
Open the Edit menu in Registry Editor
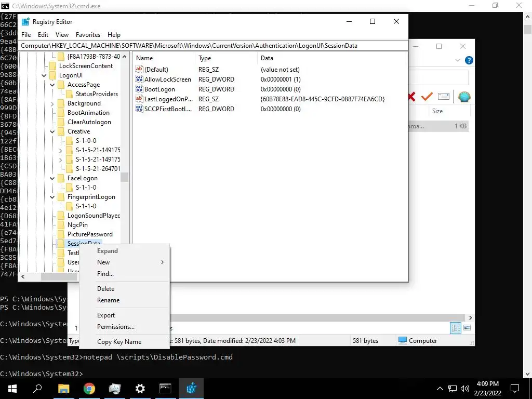[x=43, y=35]
